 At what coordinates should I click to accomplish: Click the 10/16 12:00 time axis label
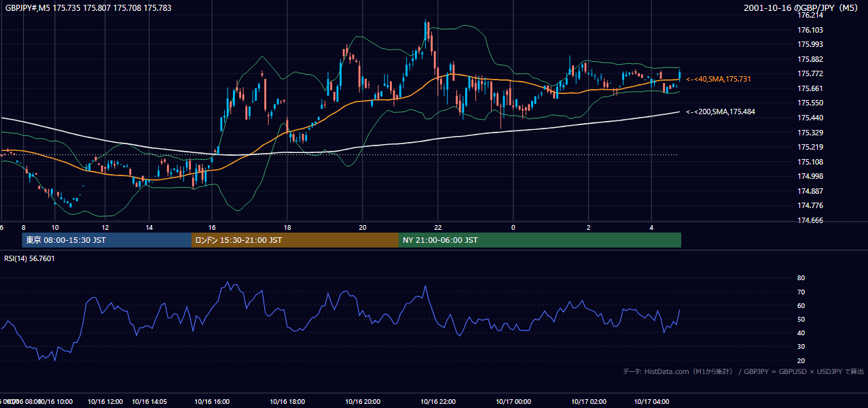tap(105, 402)
